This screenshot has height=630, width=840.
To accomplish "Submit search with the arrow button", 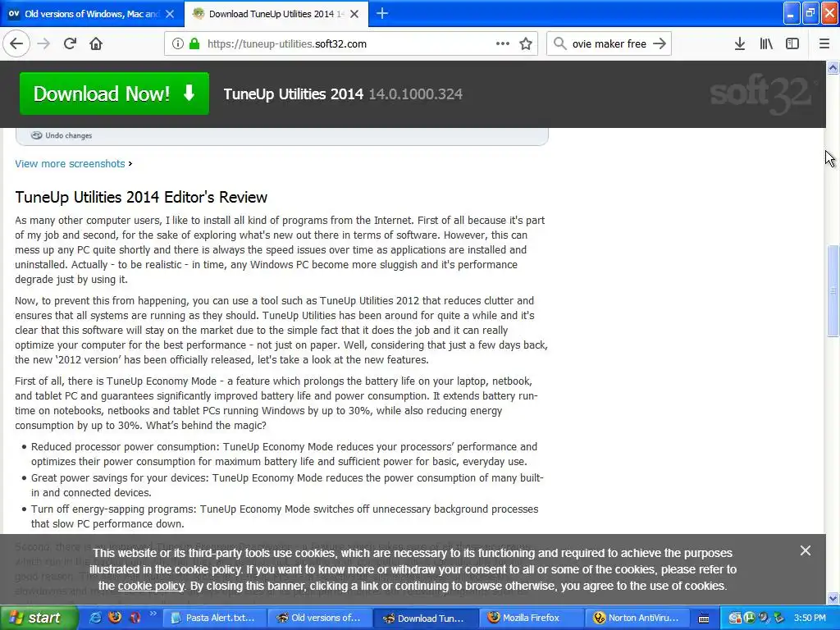I will point(660,44).
